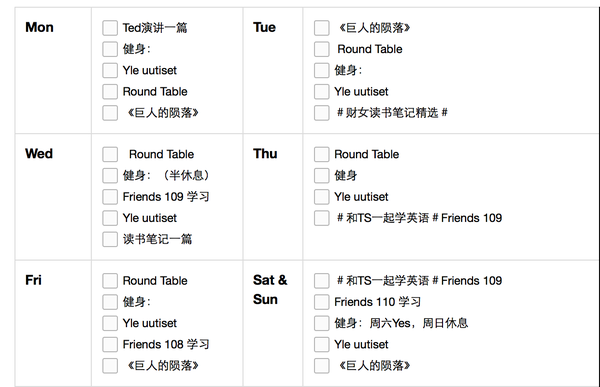
Task: Mark Monday's Round Table as done
Action: pyautogui.click(x=110, y=92)
